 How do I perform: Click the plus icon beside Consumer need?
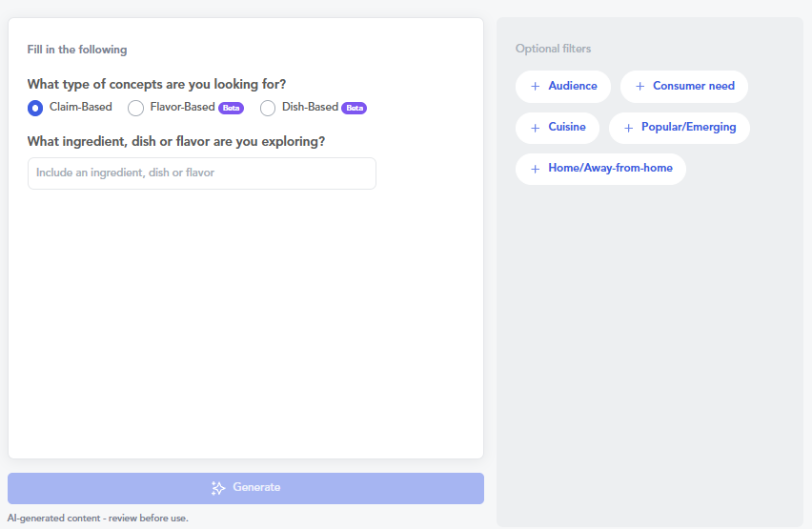tap(640, 86)
